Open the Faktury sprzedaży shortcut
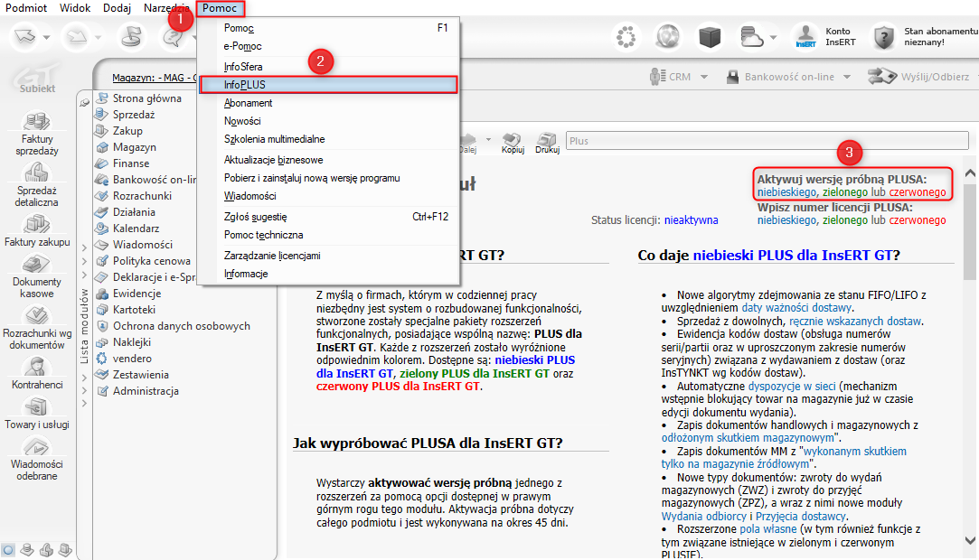Image resolution: width=979 pixels, height=560 pixels. [37, 134]
